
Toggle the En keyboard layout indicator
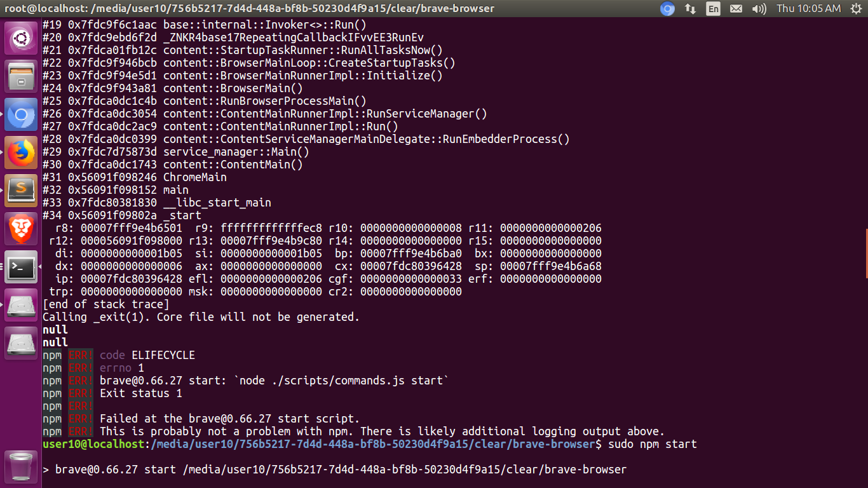click(x=713, y=9)
